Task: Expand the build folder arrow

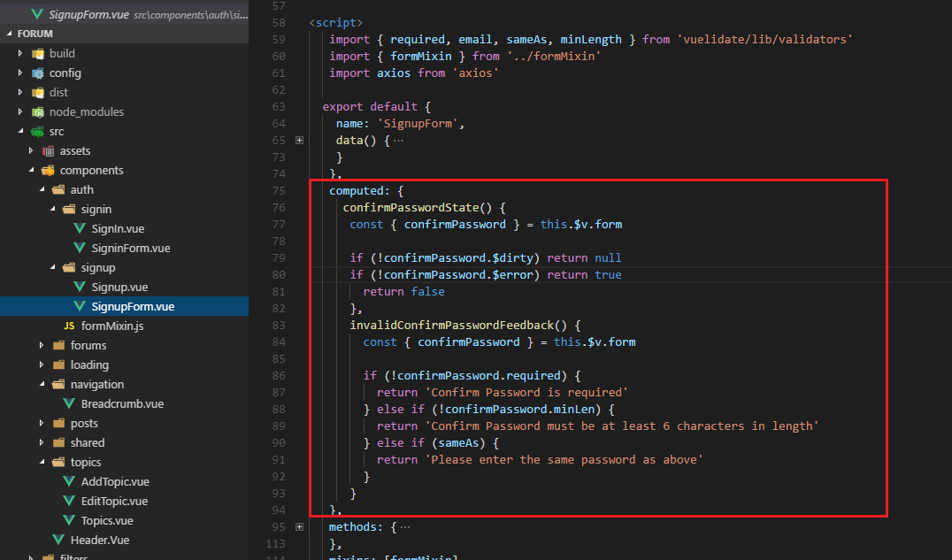Action: tap(20, 53)
